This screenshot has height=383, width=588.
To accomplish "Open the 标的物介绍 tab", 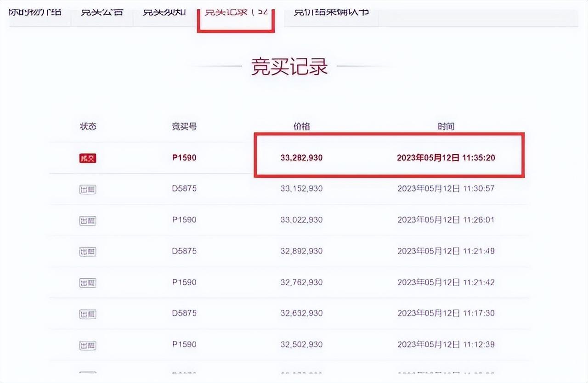I will click(37, 11).
